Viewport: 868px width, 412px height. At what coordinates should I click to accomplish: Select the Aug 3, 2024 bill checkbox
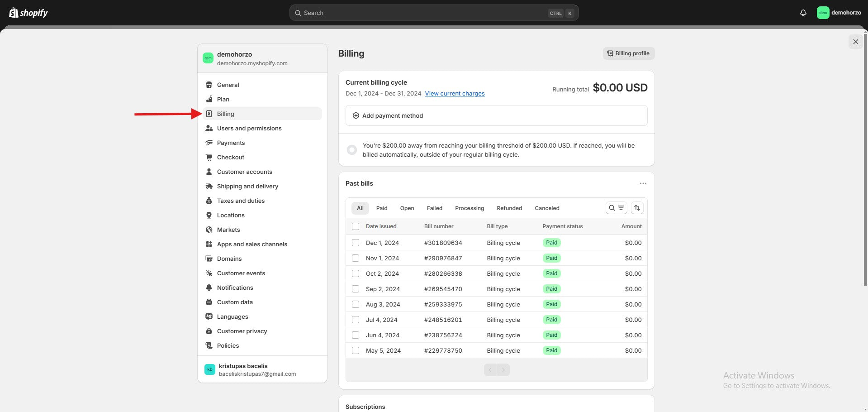356,304
